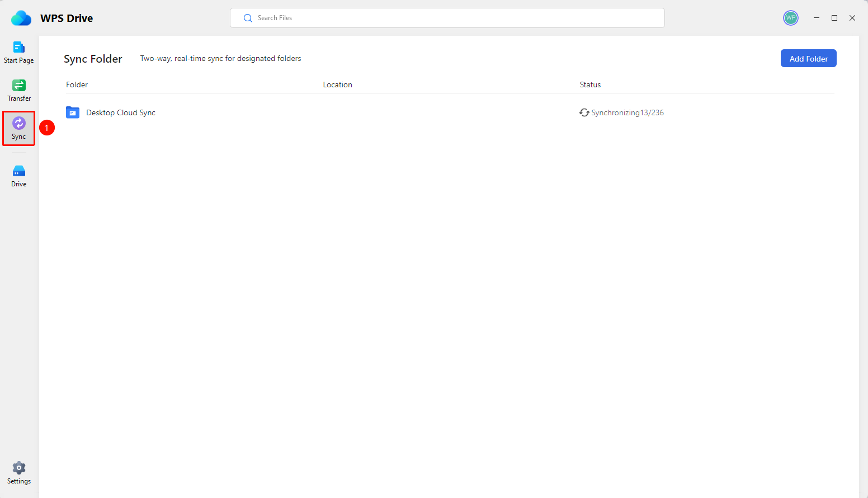This screenshot has width=868, height=498.
Task: Click the Sync Folder heading
Action: (x=93, y=59)
